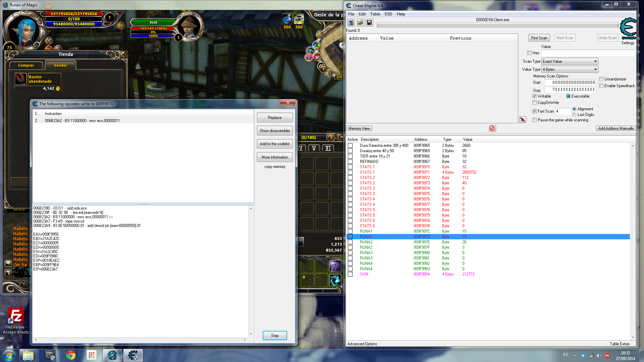This screenshot has height=362, width=644.
Task: Click the open file folder icon
Action: (360, 22)
